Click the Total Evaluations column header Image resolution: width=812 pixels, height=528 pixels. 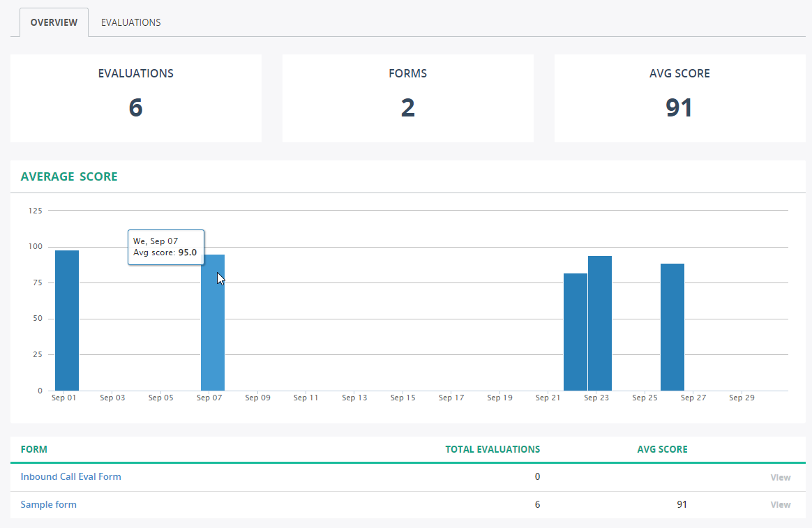[x=493, y=449]
